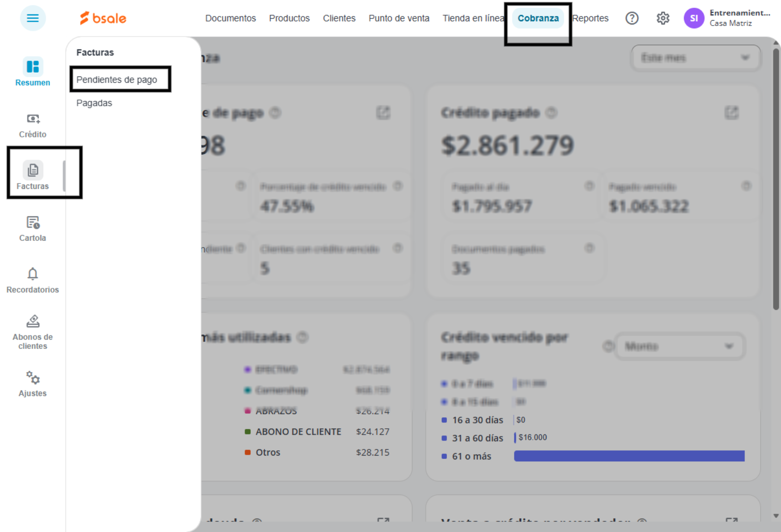Screen dimensions: 781x532
Task: Click info icon on Porcentaje de crédito vencido
Action: [x=397, y=186]
